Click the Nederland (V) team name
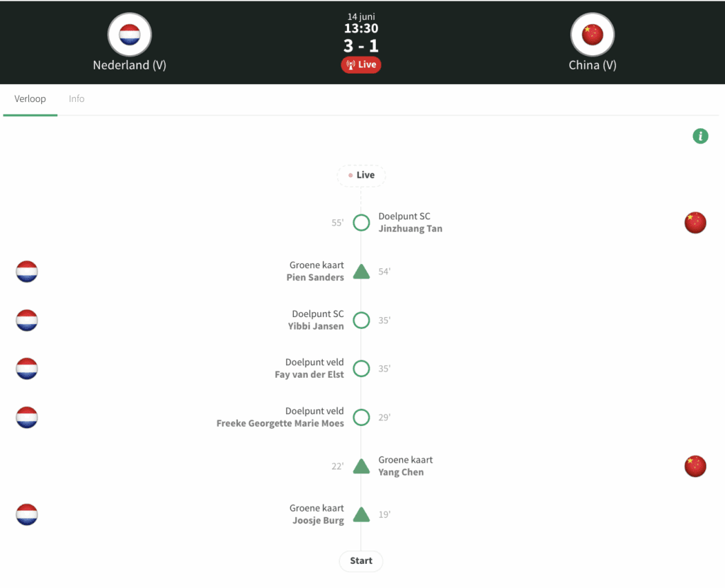725x588 pixels. click(x=130, y=65)
